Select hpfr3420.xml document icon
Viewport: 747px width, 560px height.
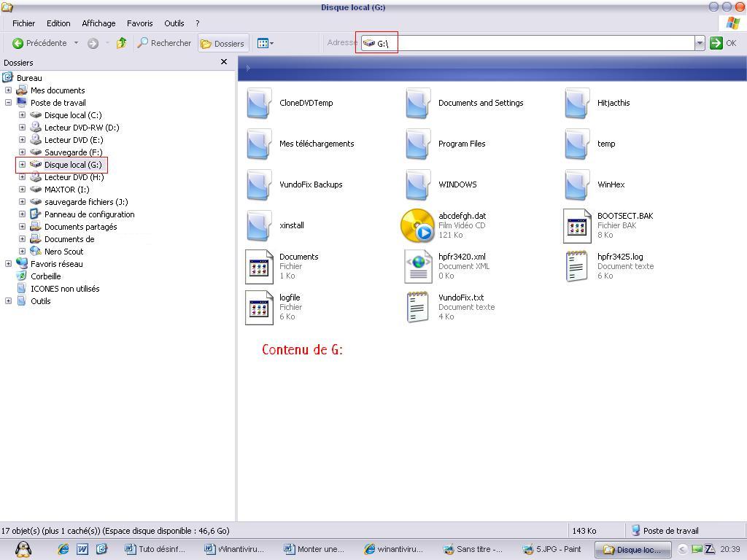pos(418,267)
